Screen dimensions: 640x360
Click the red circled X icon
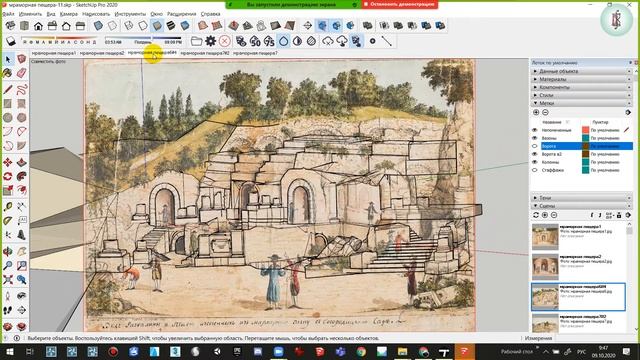pos(224,41)
